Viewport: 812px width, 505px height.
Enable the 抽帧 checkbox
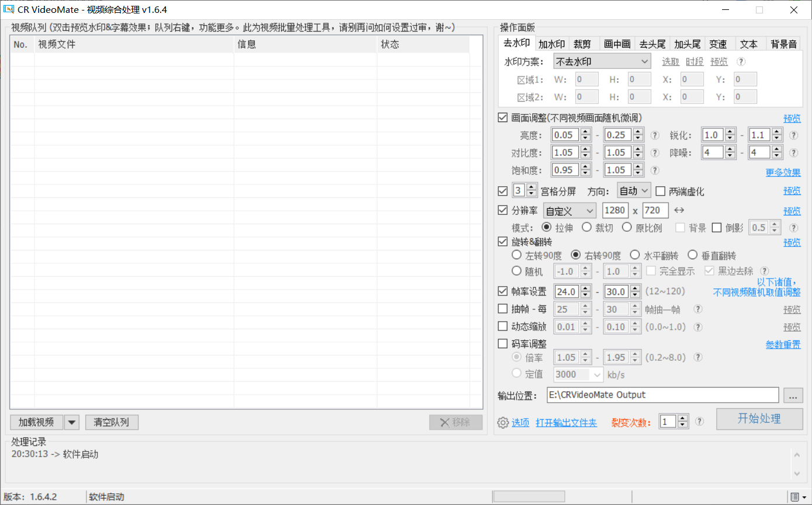point(502,309)
